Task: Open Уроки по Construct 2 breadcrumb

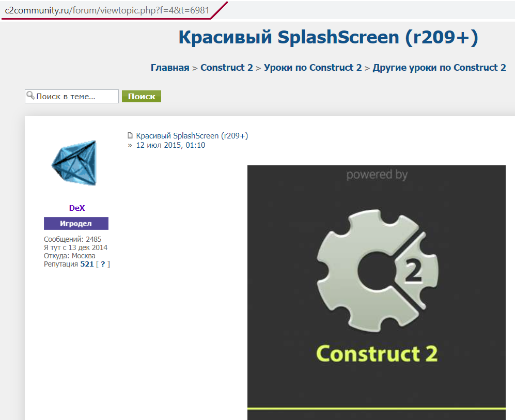Action: click(x=313, y=67)
